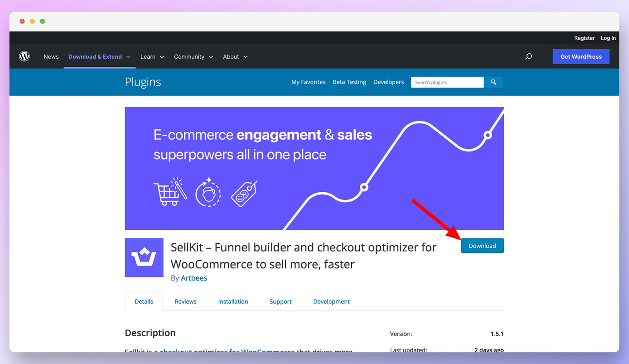Click the green traffic light button
Image resolution: width=629 pixels, height=364 pixels.
42,21
